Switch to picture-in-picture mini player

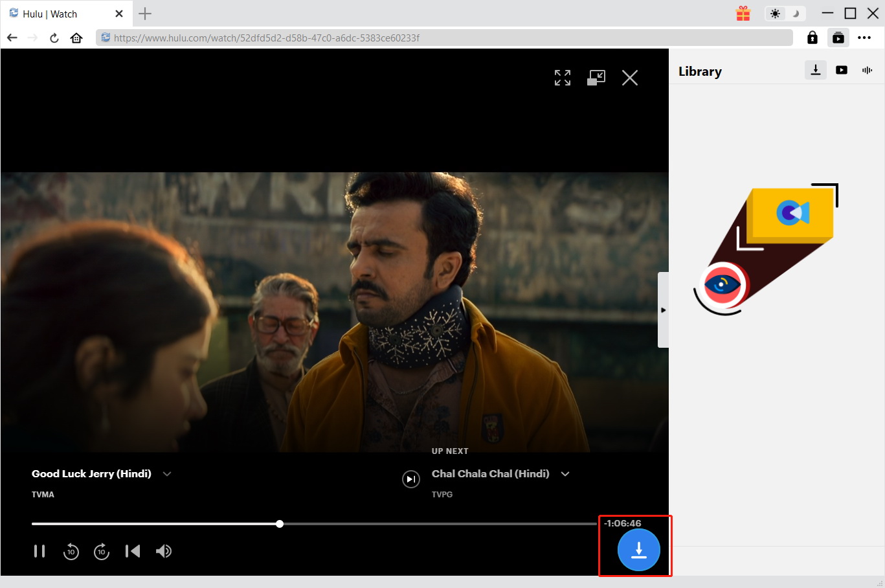point(596,78)
